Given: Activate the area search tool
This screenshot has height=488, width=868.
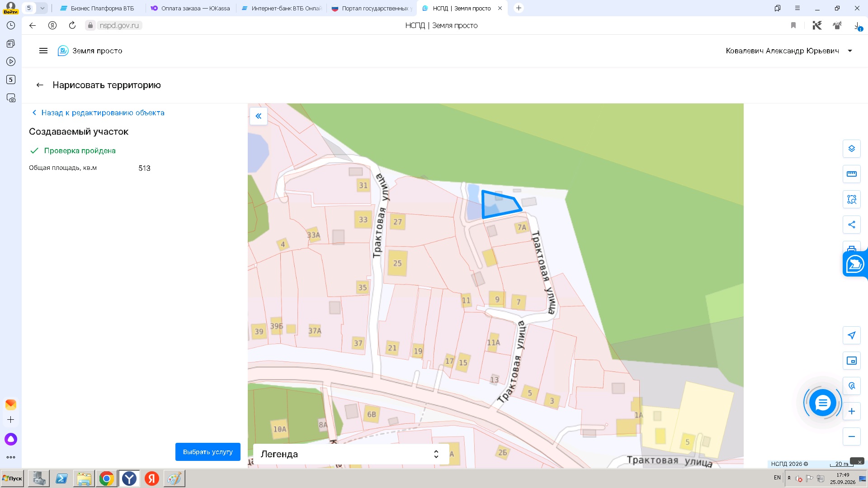Looking at the screenshot, I should pos(851,199).
